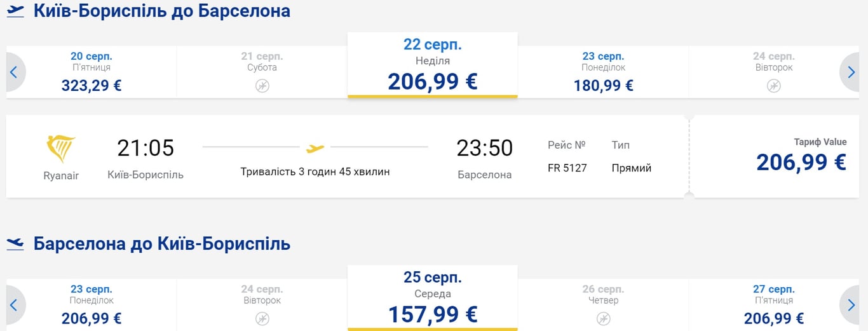Show later return dates with right arrow
868x331 pixels.
pos(853,306)
